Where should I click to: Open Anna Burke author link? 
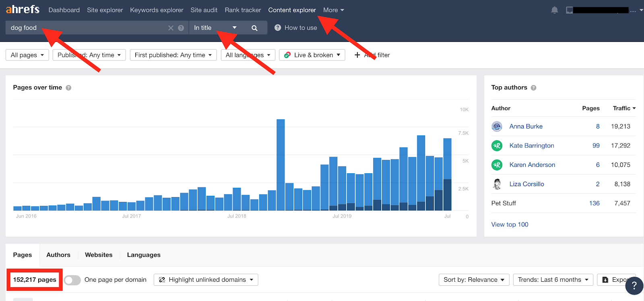click(526, 127)
